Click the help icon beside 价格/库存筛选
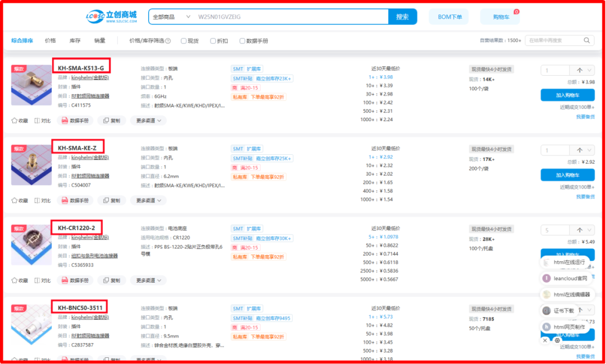This screenshot has height=364, width=606. 168,41
